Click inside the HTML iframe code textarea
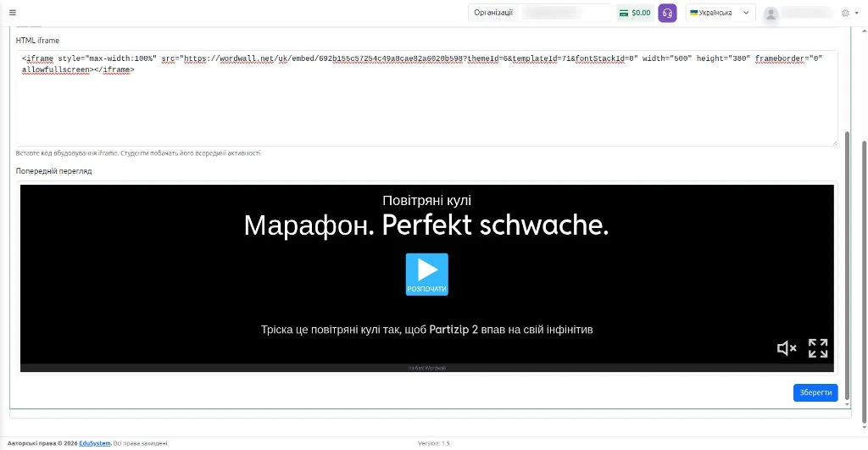Viewport: 868px width, 450px height. (x=427, y=98)
